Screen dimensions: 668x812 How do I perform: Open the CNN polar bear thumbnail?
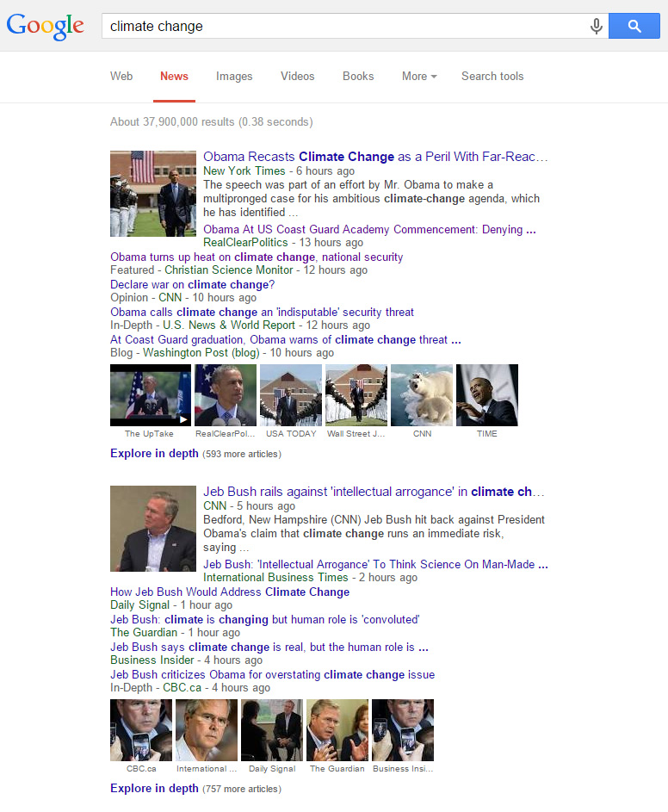(422, 395)
